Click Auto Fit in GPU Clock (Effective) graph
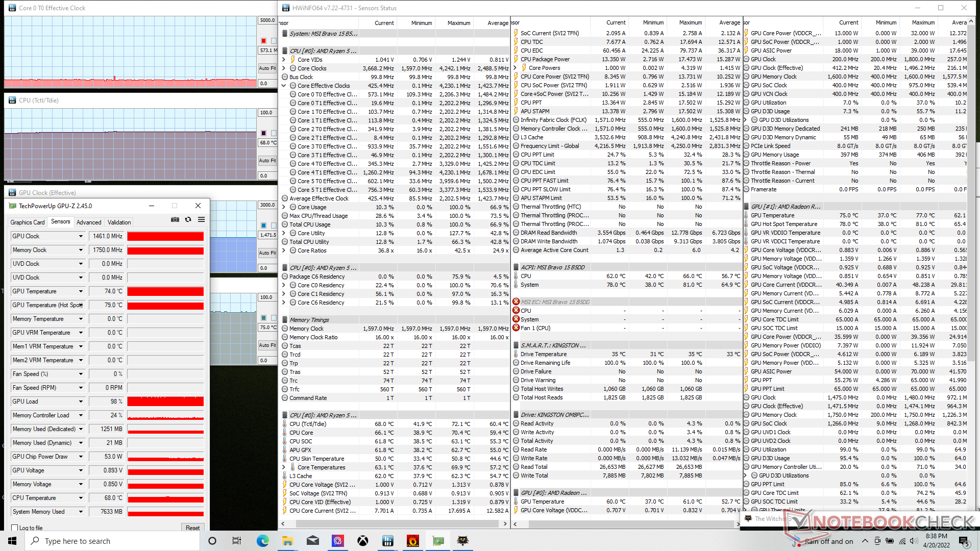The width and height of the screenshot is (980, 551). [267, 253]
